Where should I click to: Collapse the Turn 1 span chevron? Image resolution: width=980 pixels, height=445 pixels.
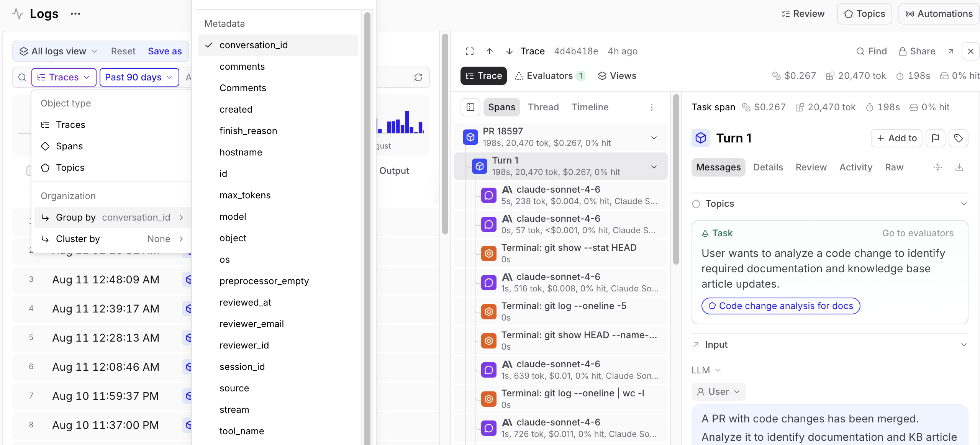pyautogui.click(x=654, y=167)
